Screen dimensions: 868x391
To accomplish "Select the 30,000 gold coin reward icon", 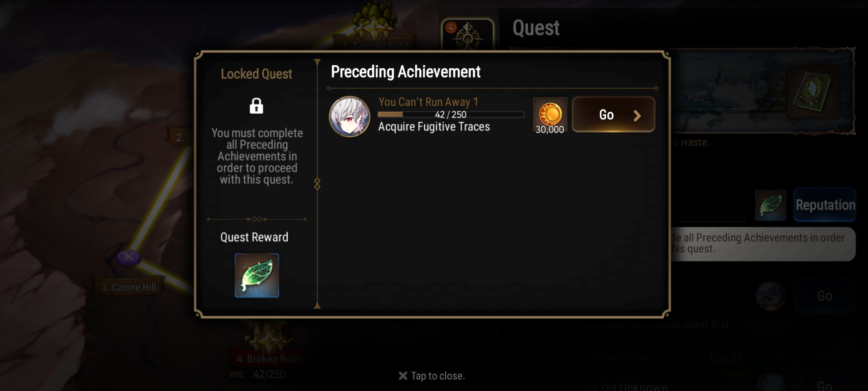I will [550, 115].
